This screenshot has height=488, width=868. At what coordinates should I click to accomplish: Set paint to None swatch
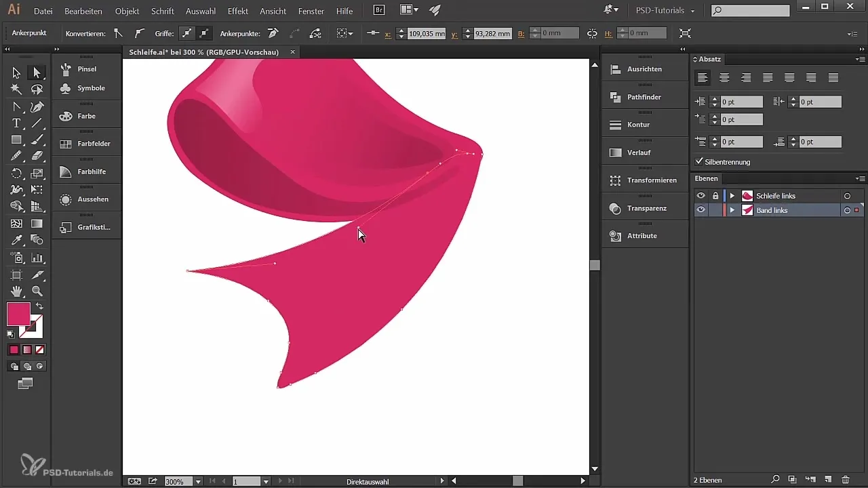click(x=39, y=350)
